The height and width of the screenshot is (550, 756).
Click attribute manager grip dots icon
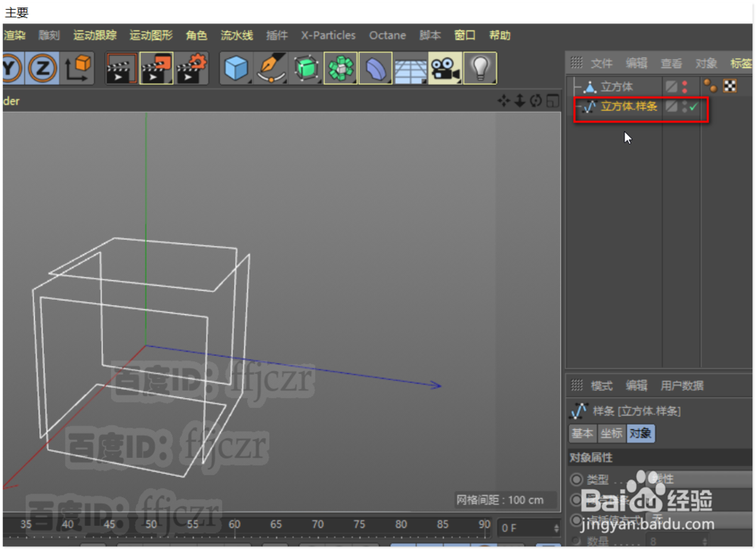coord(577,385)
